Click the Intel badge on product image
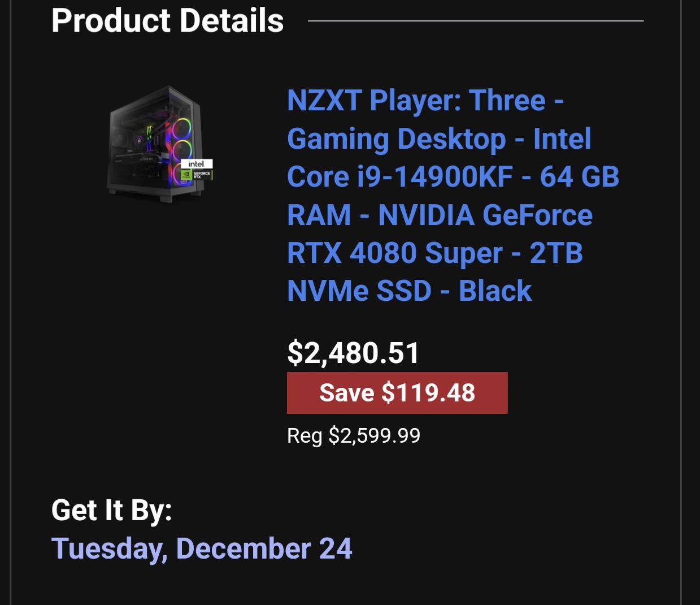Screen dimensions: 700x605 (196, 164)
